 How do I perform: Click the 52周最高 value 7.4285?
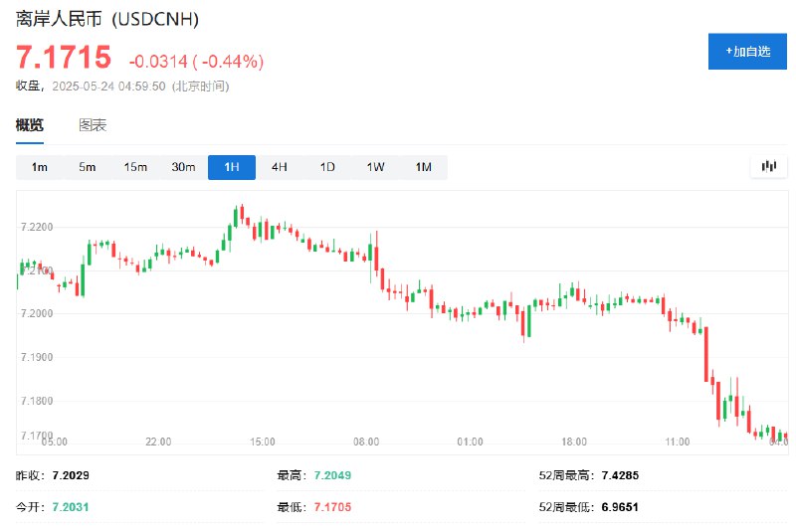pos(620,475)
